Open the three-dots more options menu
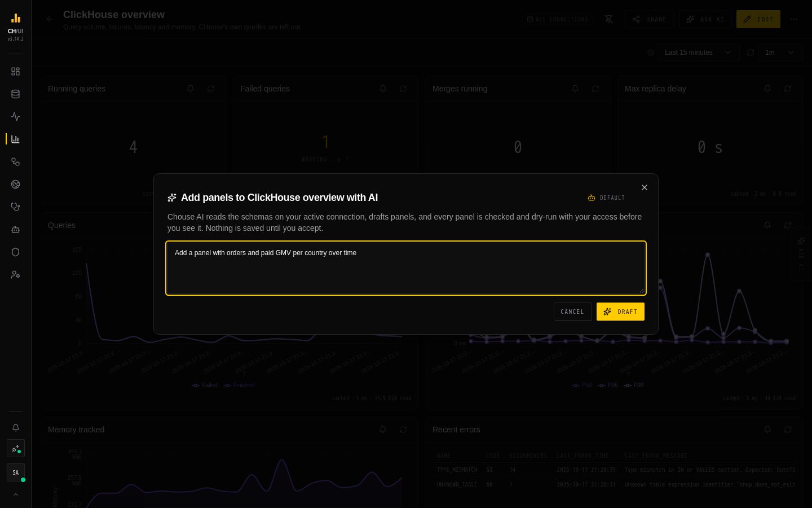Image resolution: width=812 pixels, height=508 pixels. 794,19
